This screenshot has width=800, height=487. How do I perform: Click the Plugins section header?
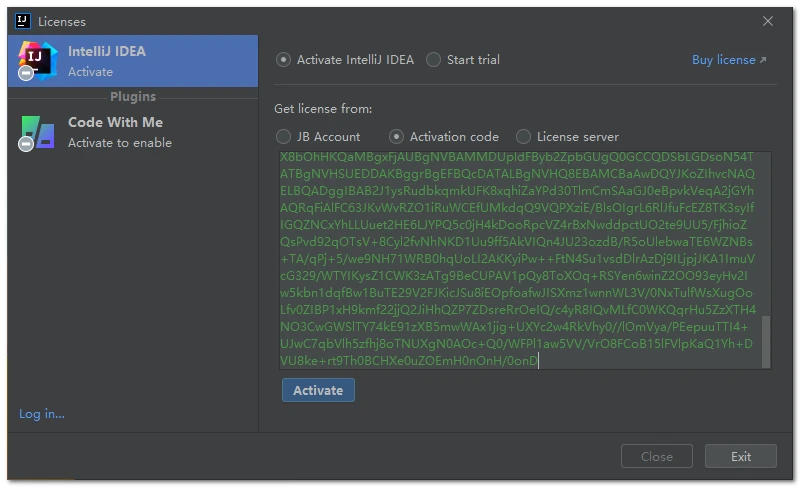click(x=133, y=96)
